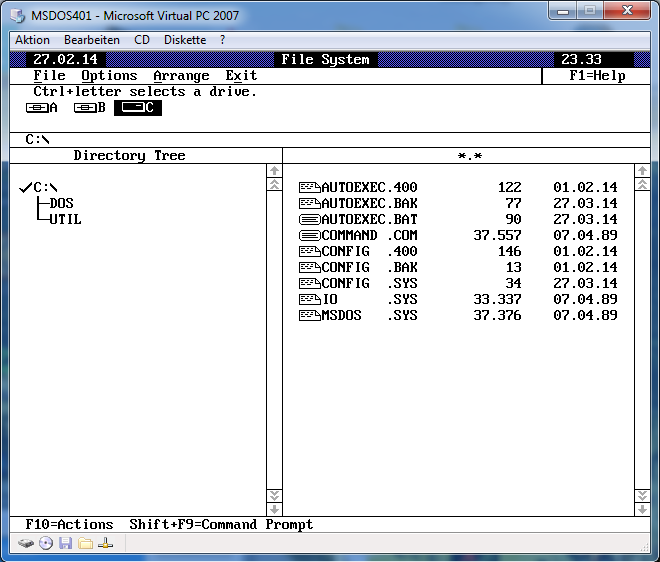Select floppy drive B icon
660x562 pixels.
tap(89, 108)
